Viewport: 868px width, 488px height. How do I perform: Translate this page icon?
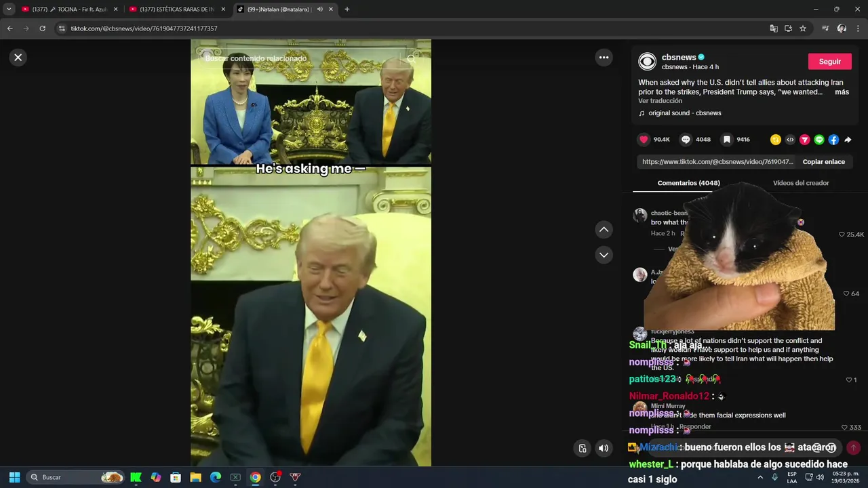coord(774,28)
